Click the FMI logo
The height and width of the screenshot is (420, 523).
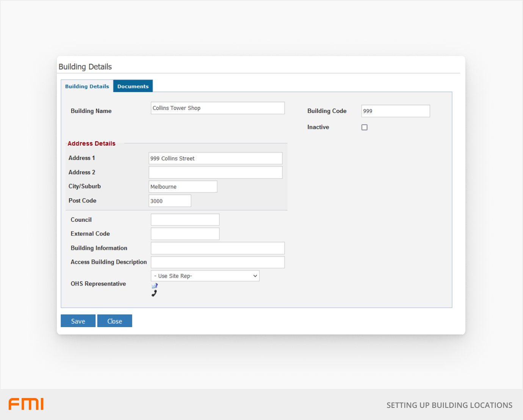coord(26,404)
